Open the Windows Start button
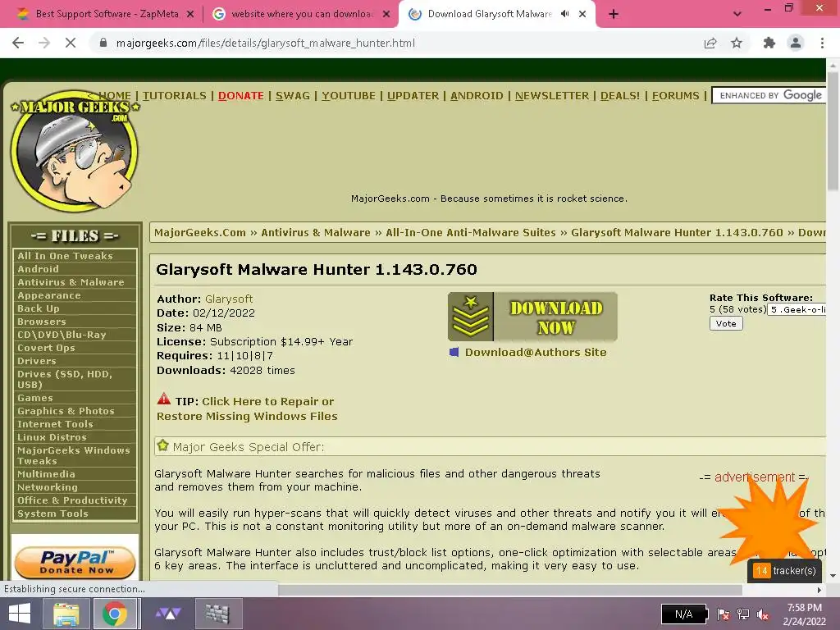Image resolution: width=840 pixels, height=630 pixels. click(x=20, y=614)
